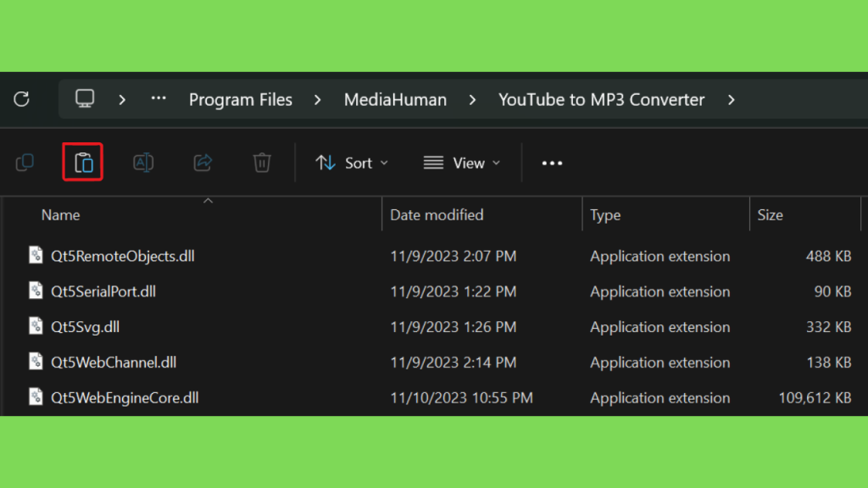Go to MediaHuman folder in breadcrumb
This screenshot has height=488, width=868.
[395, 100]
